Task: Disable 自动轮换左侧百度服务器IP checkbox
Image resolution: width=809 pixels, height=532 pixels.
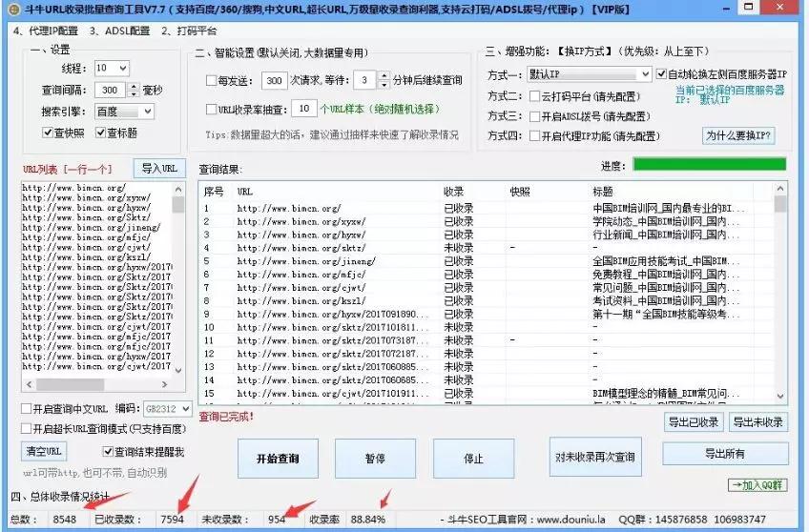Action: tap(660, 73)
